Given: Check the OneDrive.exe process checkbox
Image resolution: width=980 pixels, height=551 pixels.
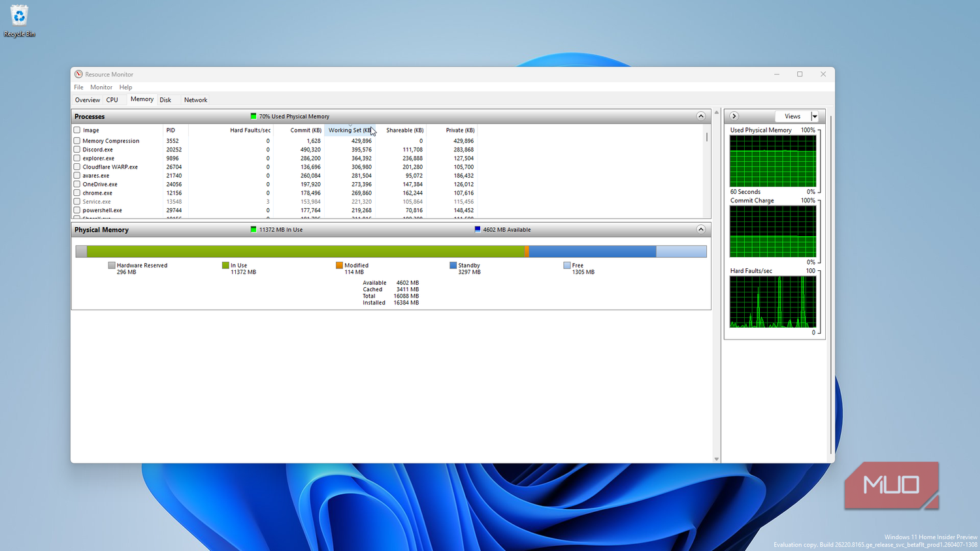Looking at the screenshot, I should pyautogui.click(x=77, y=184).
